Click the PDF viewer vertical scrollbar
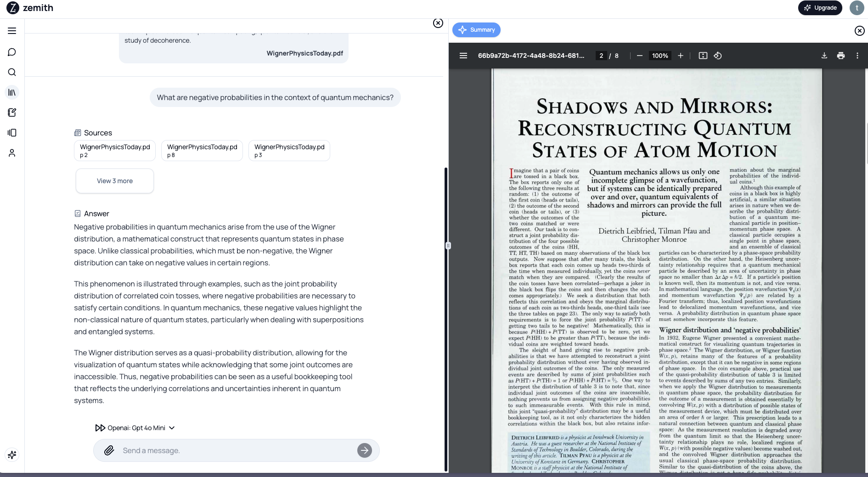The image size is (868, 477). point(867,143)
